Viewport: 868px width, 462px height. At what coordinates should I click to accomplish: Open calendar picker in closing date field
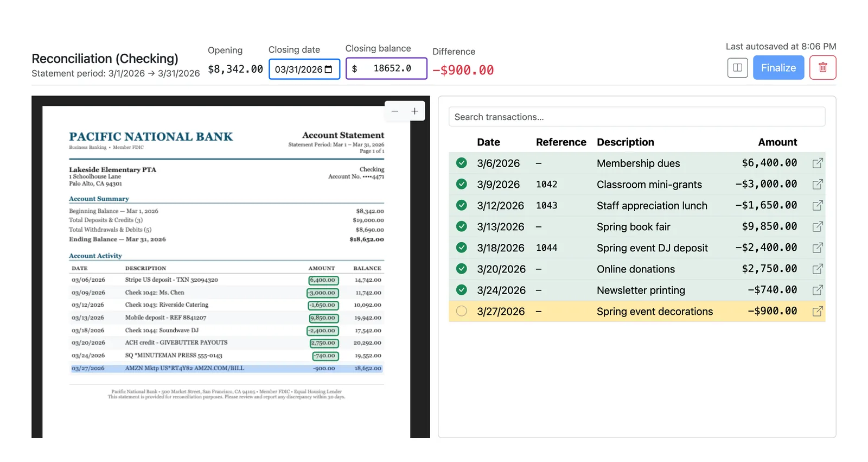(x=328, y=69)
